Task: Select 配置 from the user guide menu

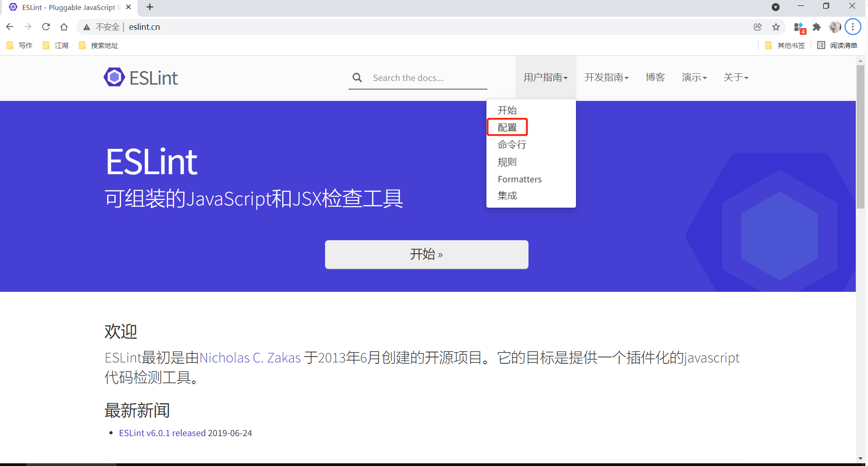Action: pyautogui.click(x=507, y=127)
